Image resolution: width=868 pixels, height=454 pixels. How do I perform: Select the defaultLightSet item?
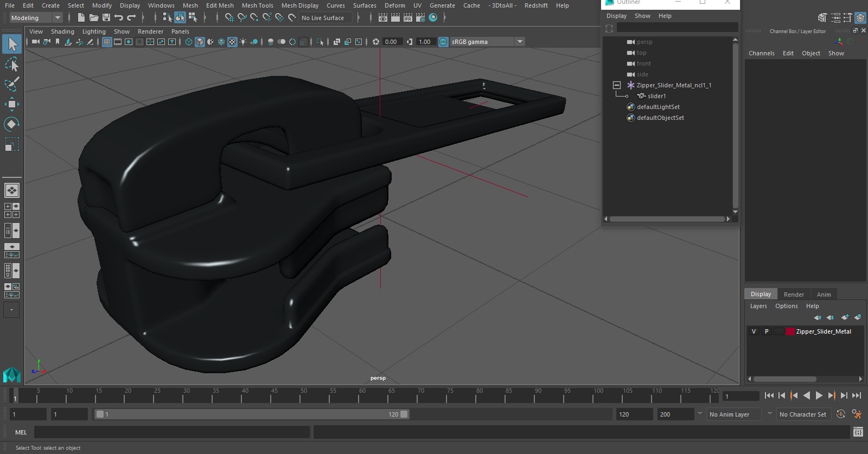tap(658, 107)
